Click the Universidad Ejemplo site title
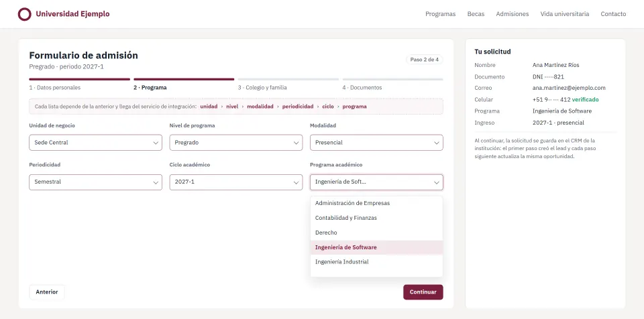The image size is (644, 319). coord(72,14)
